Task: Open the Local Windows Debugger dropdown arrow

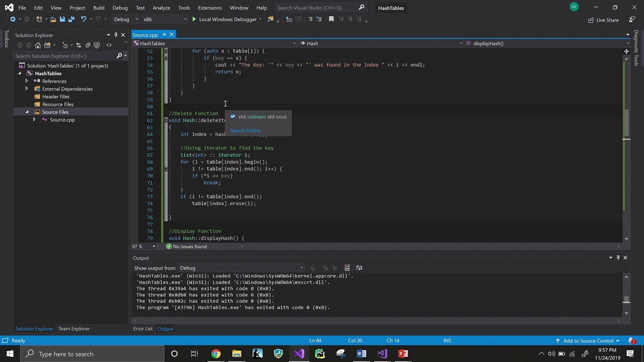Action: click(x=260, y=19)
